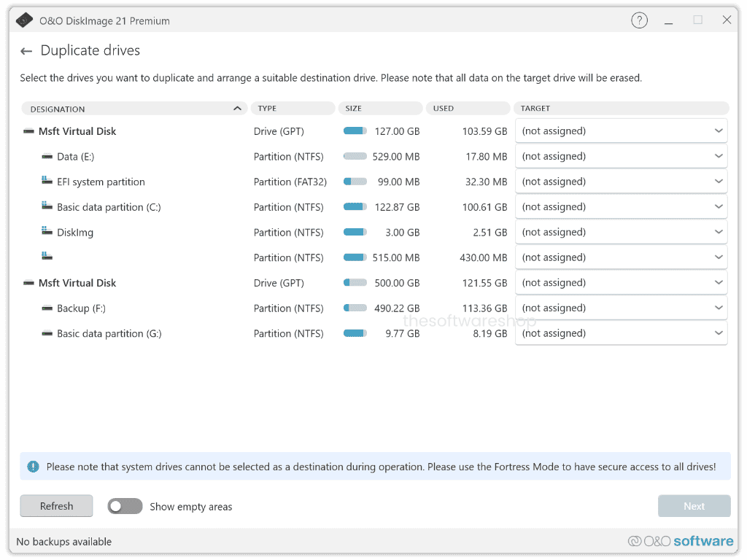Viewport: 747px width, 560px height.
Task: Click the Duplicate drives page heading
Action: point(90,50)
